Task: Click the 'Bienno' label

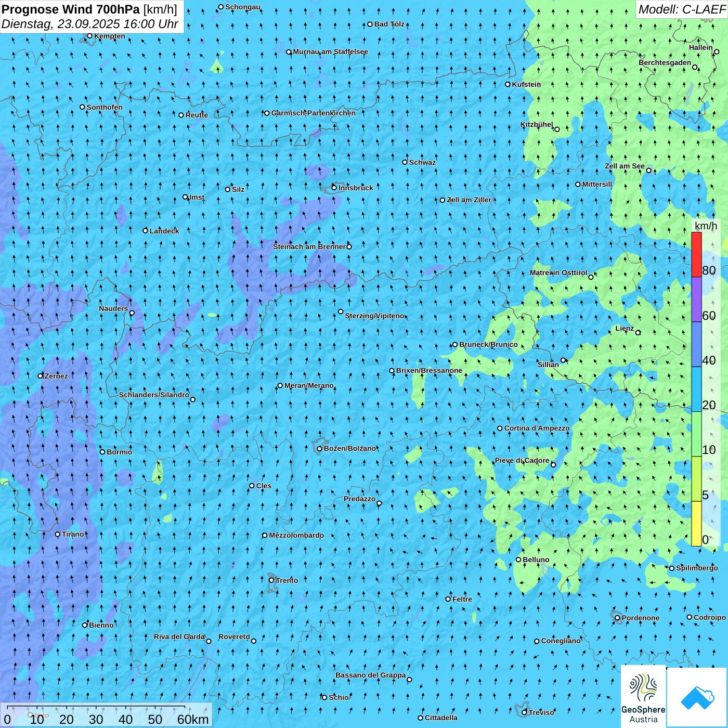Action: coord(101,625)
